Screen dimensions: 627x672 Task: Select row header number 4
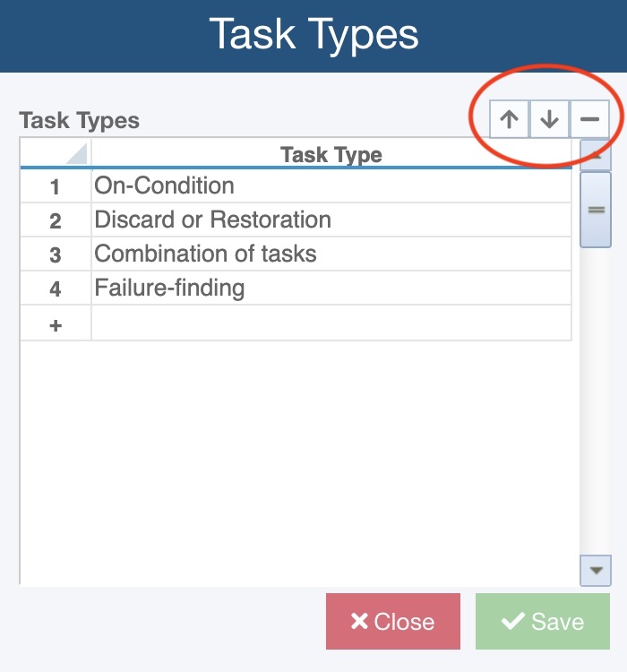coord(56,289)
